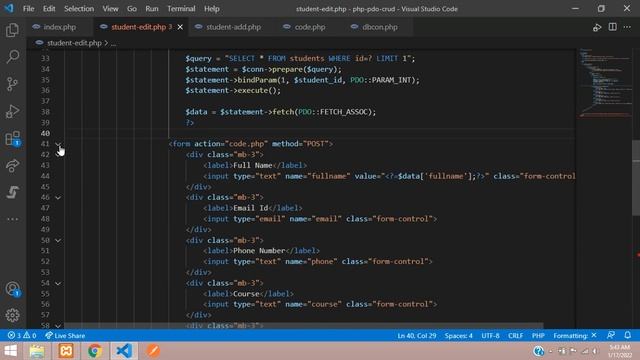Open the Live Share activity bar icon
This screenshot has width=640, height=360.
click(12, 165)
